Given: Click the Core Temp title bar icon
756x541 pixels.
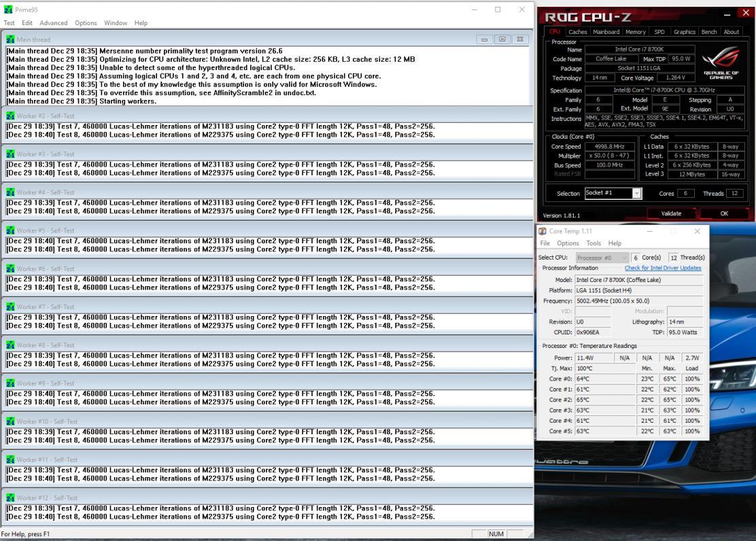Looking at the screenshot, I should click(x=543, y=231).
